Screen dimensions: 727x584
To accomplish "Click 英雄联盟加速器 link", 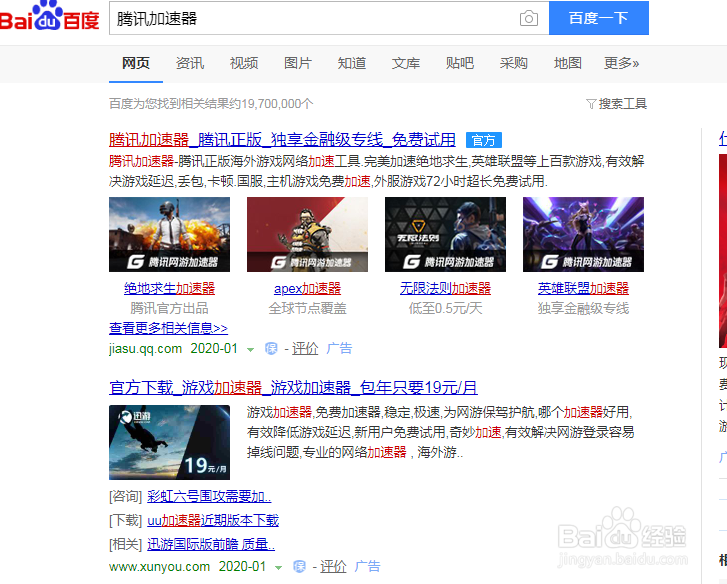I will [583, 288].
